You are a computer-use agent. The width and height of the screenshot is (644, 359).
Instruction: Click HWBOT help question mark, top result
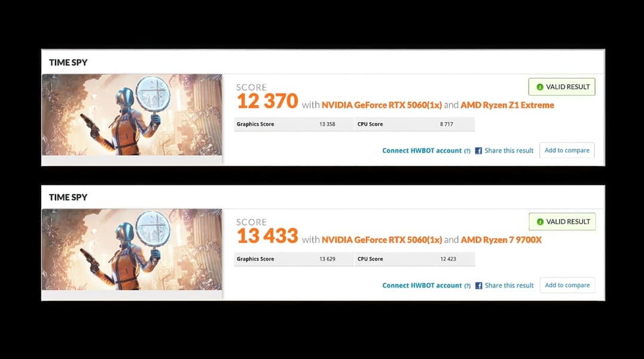click(x=467, y=151)
